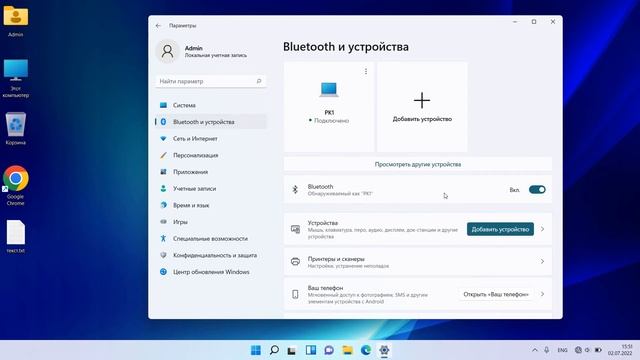The width and height of the screenshot is (640, 360).
Task: Click the Специальные возможности accessibility icon
Action: click(163, 238)
